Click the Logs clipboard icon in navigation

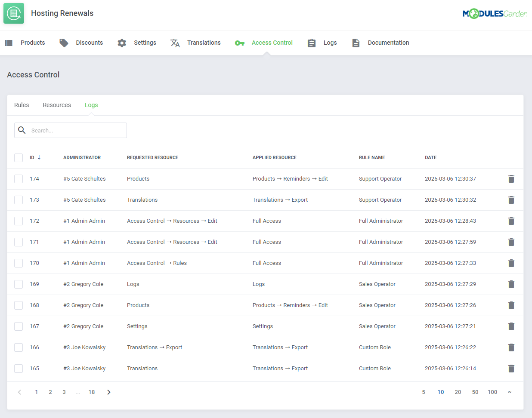tap(312, 43)
